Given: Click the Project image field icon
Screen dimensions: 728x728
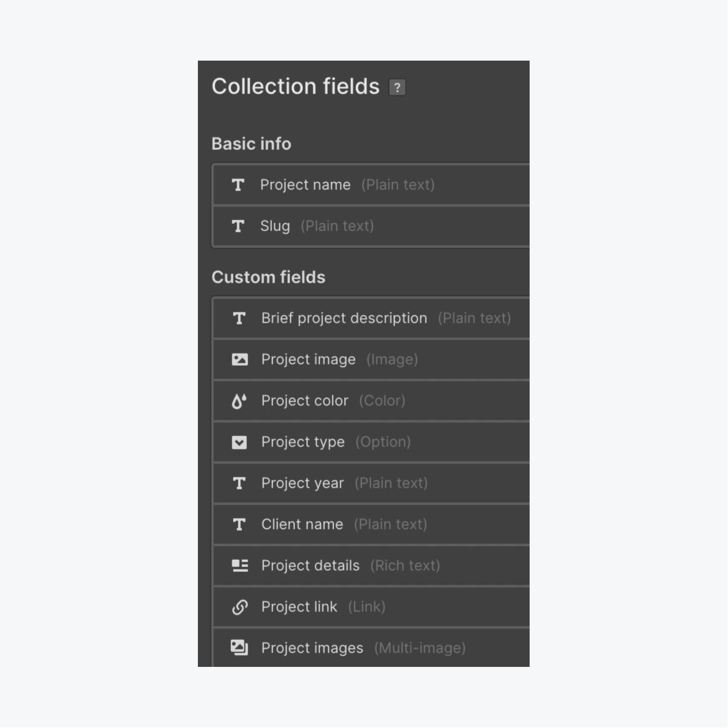Looking at the screenshot, I should (x=240, y=359).
